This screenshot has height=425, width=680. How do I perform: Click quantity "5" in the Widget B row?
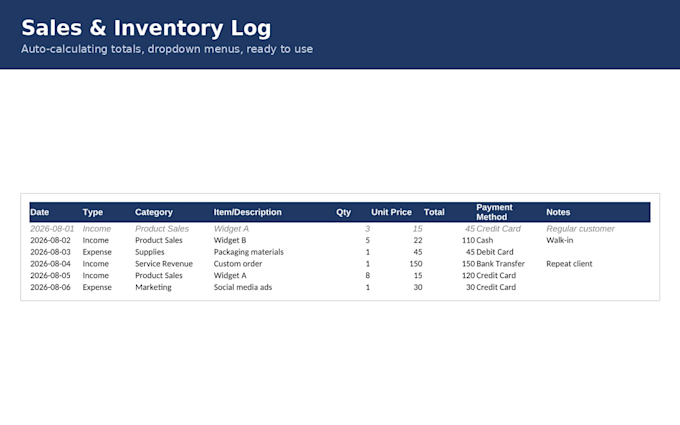(x=367, y=240)
